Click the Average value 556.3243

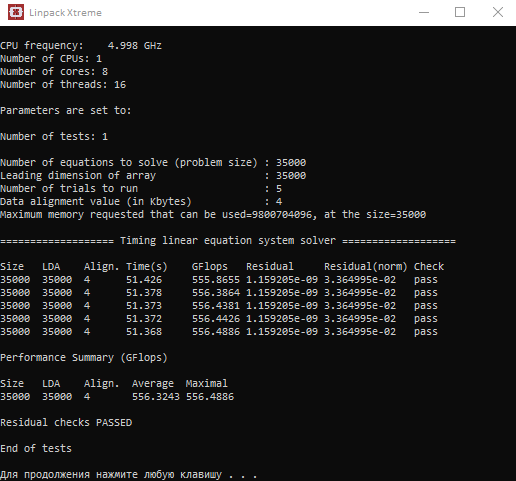(156, 397)
